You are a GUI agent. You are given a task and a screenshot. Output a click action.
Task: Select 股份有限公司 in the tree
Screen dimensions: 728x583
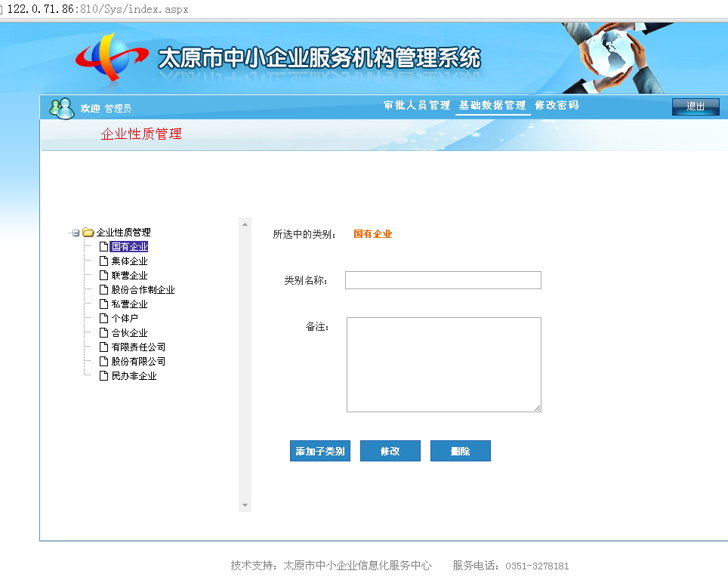tap(138, 362)
